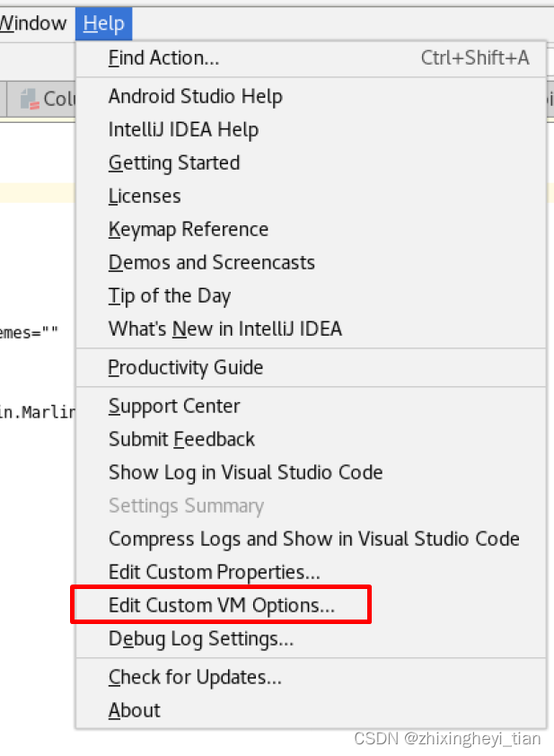
Task: Select Compress Logs and Show in Visual Studio Code
Action: pyautogui.click(x=311, y=540)
